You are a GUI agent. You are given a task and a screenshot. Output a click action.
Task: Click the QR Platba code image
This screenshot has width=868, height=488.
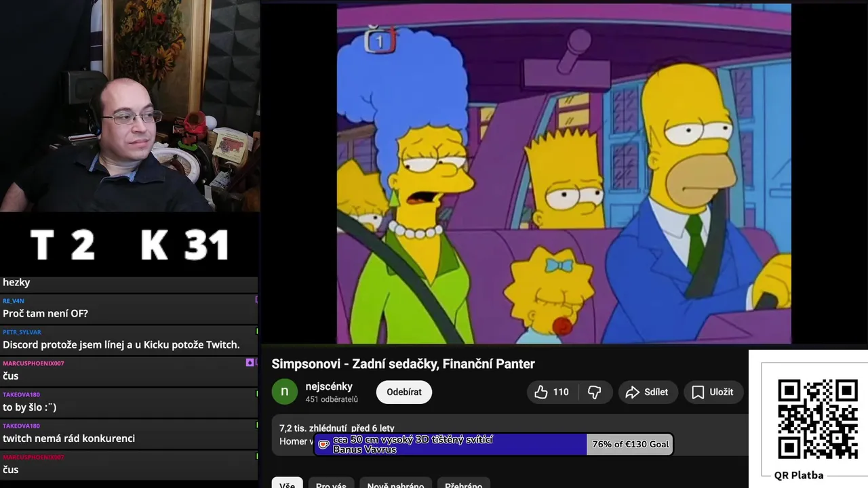pyautogui.click(x=817, y=419)
